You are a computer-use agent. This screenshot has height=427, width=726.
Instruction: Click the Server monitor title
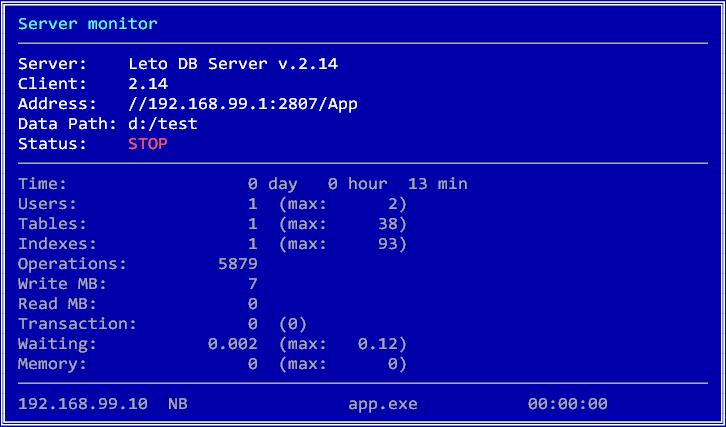(87, 23)
